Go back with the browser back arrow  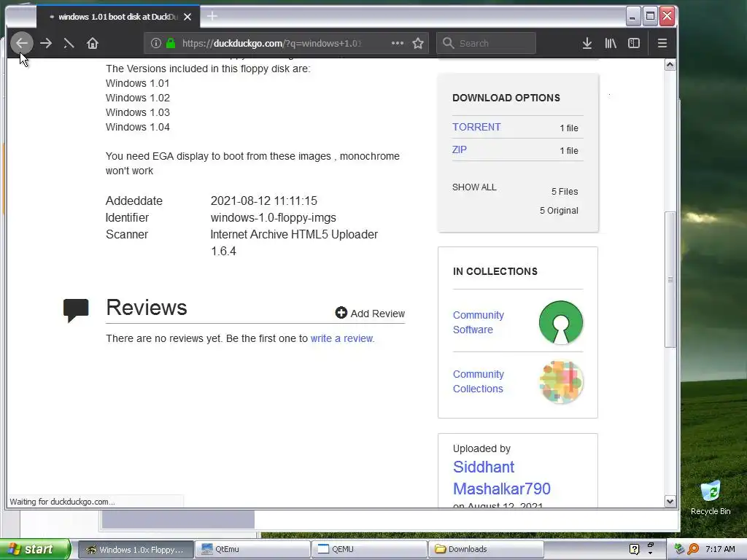[22, 43]
